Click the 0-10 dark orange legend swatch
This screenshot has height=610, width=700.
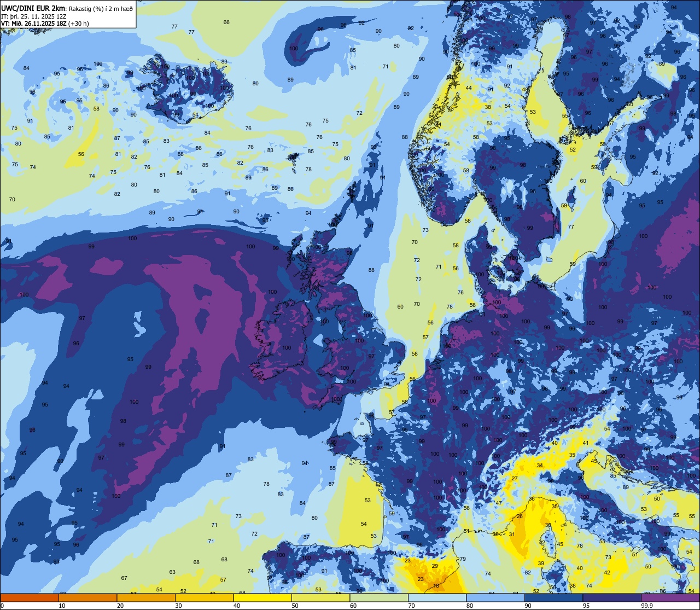[x=30, y=597]
